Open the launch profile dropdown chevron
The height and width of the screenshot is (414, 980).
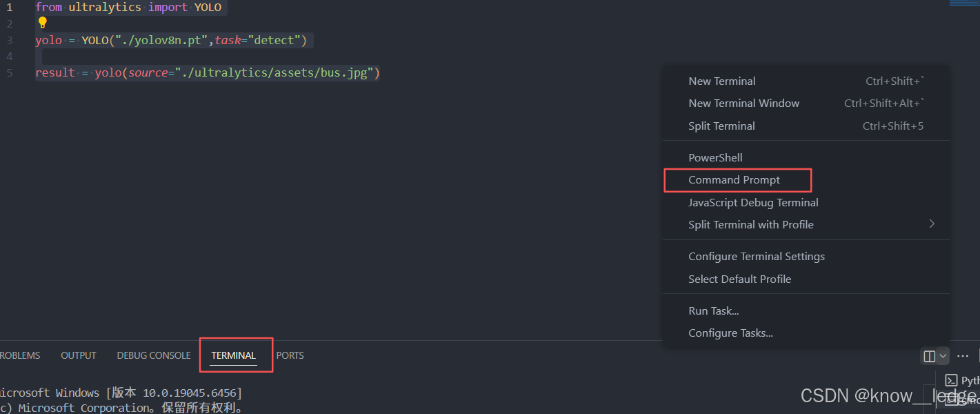point(943,356)
